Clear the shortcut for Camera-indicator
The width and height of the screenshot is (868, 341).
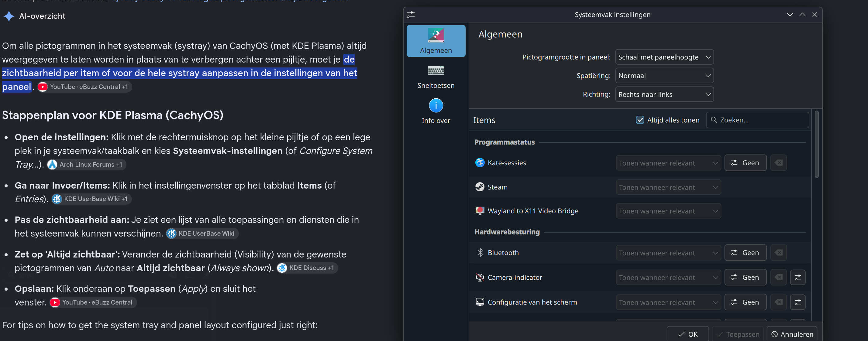tap(778, 277)
